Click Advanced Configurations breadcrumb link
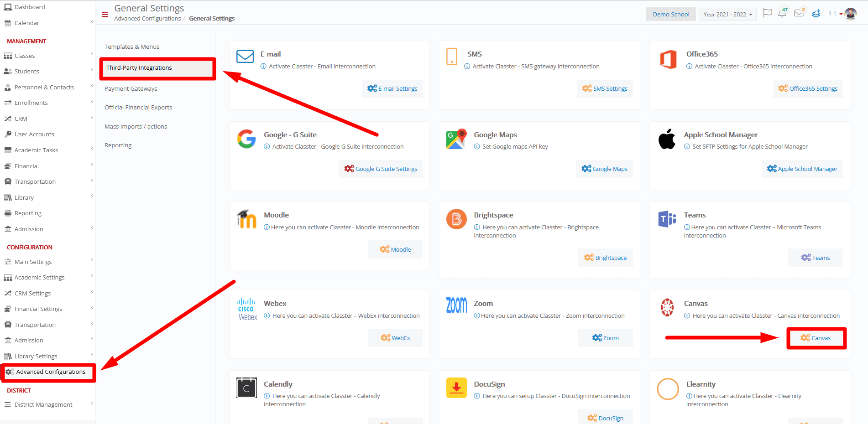Screen dimensions: 868x424 147,19
